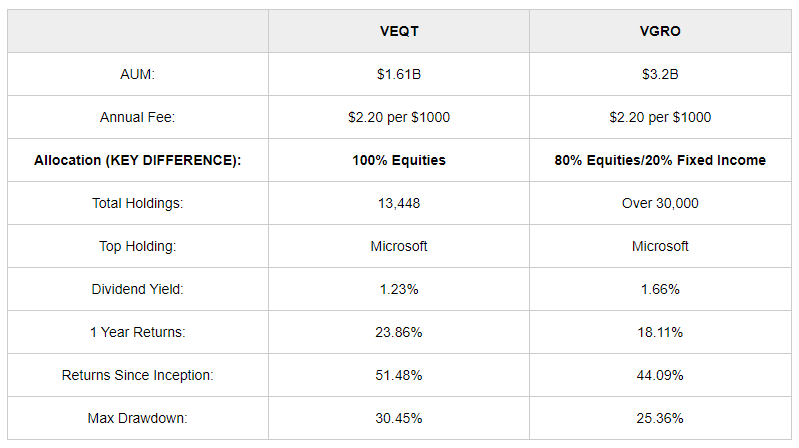The width and height of the screenshot is (799, 448).
Task: Select the AUM row label
Action: point(138,74)
